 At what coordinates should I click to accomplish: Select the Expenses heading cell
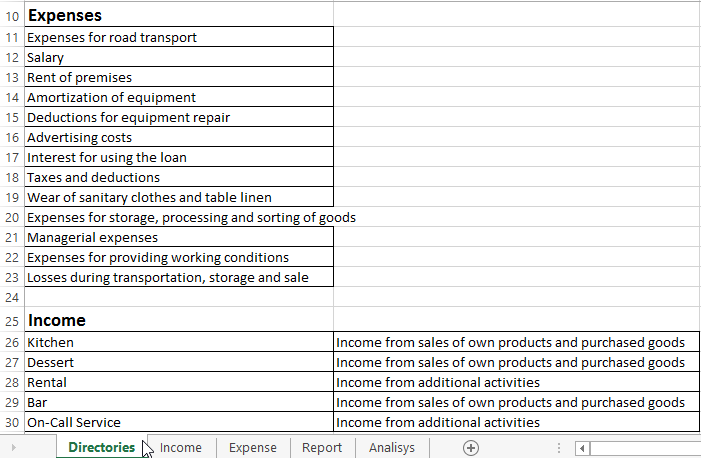pyautogui.click(x=179, y=15)
